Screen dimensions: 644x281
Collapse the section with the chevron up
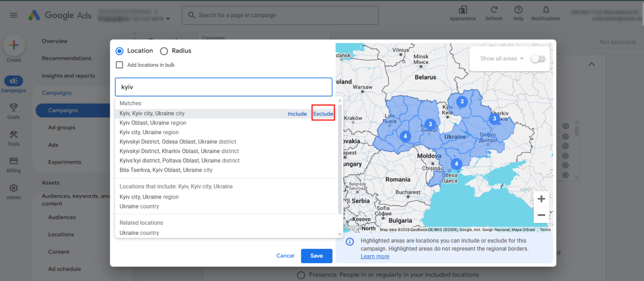coord(592,64)
